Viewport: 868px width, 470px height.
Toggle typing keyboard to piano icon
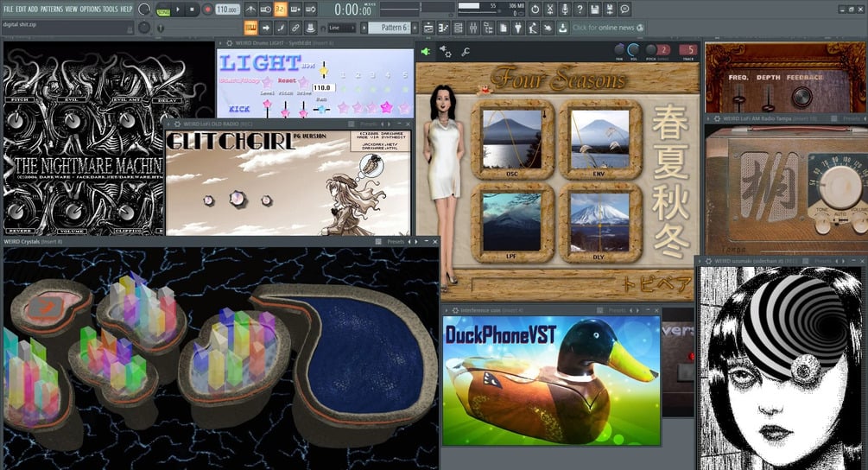(x=250, y=28)
